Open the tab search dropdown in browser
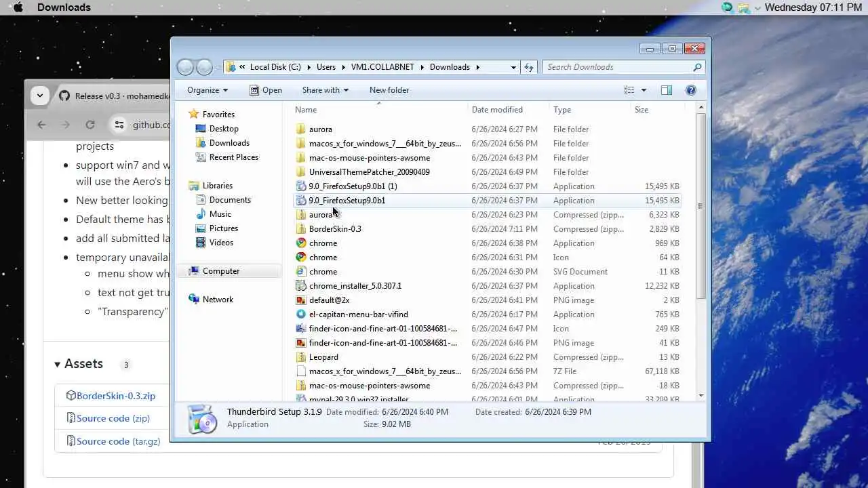This screenshot has height=488, width=868. click(40, 96)
